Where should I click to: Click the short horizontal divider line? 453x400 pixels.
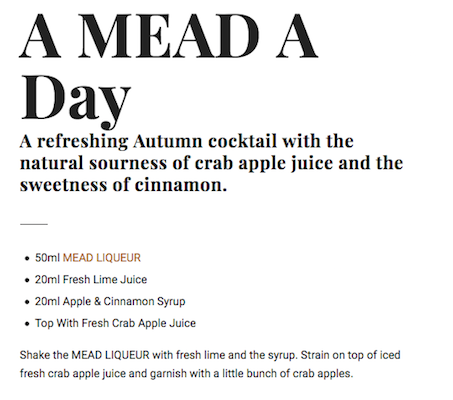tap(34, 224)
